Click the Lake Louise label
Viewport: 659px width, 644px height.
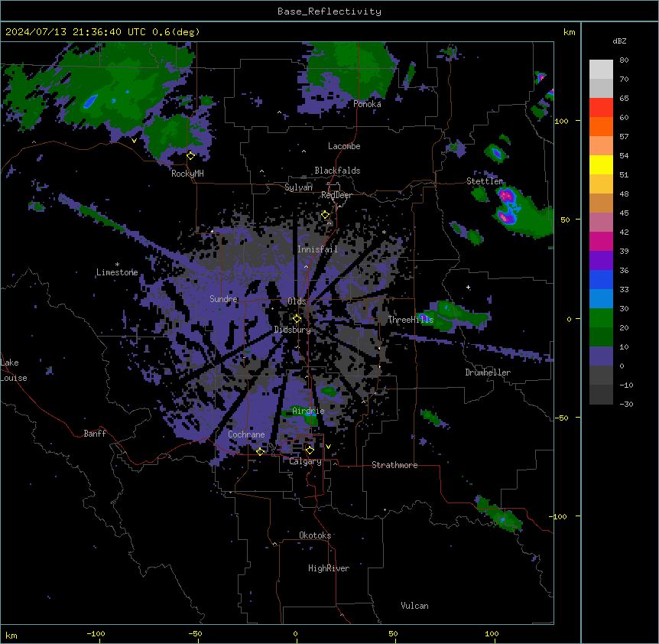click(x=14, y=370)
